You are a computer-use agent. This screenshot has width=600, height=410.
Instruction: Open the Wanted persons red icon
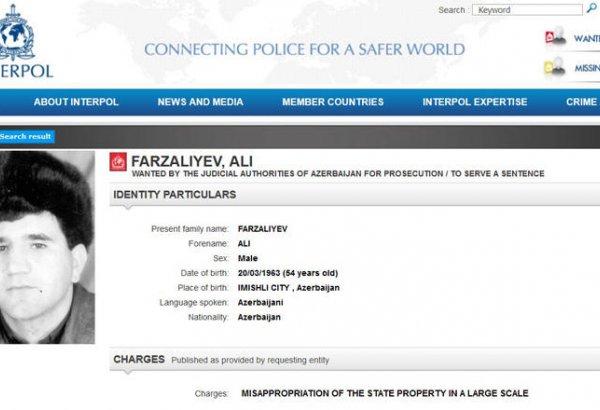coord(556,37)
